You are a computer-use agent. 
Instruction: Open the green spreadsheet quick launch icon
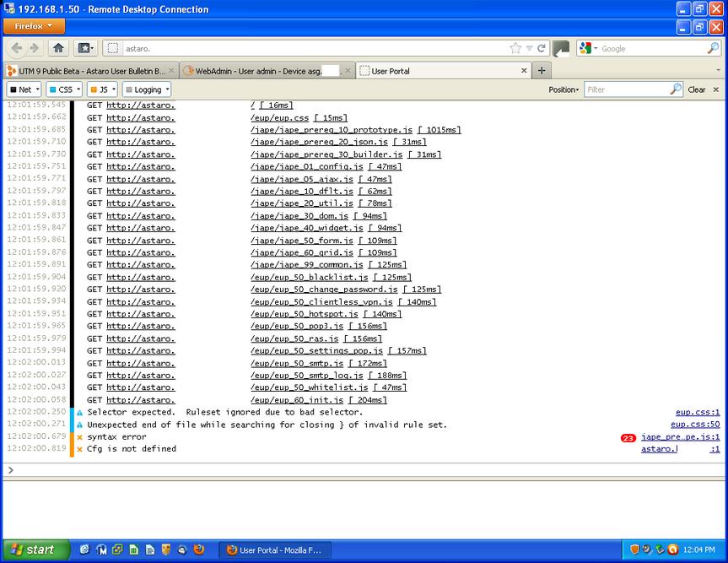click(134, 549)
